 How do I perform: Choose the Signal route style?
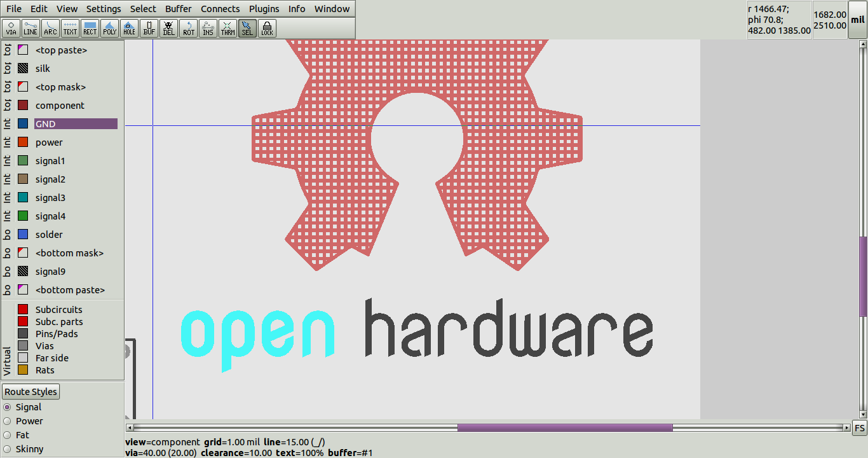[x=8, y=407]
